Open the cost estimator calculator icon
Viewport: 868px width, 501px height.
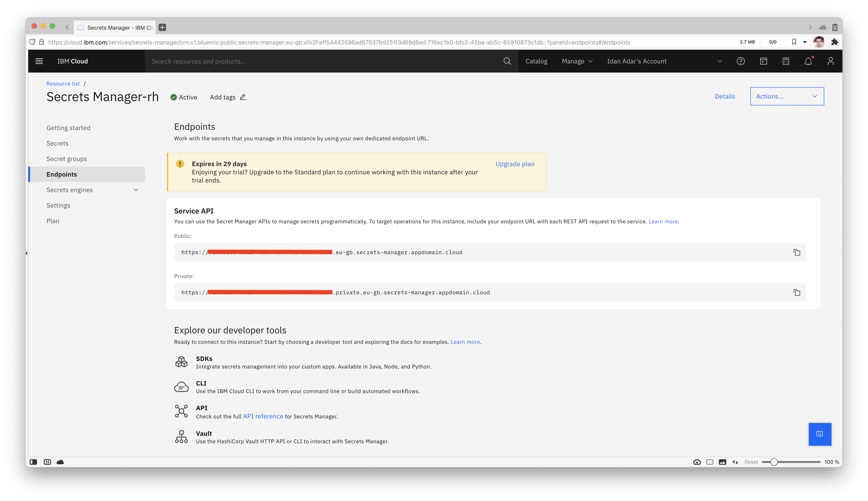click(785, 61)
